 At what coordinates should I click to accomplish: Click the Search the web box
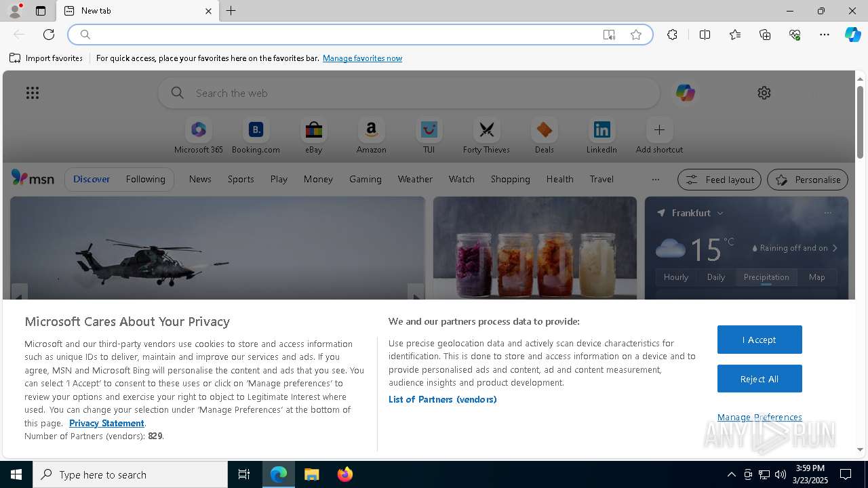[409, 93]
